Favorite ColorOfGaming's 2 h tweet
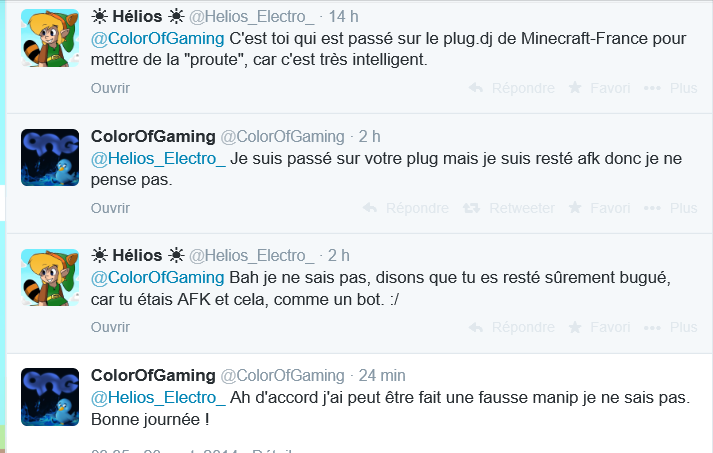The height and width of the screenshot is (453, 713). [x=599, y=208]
